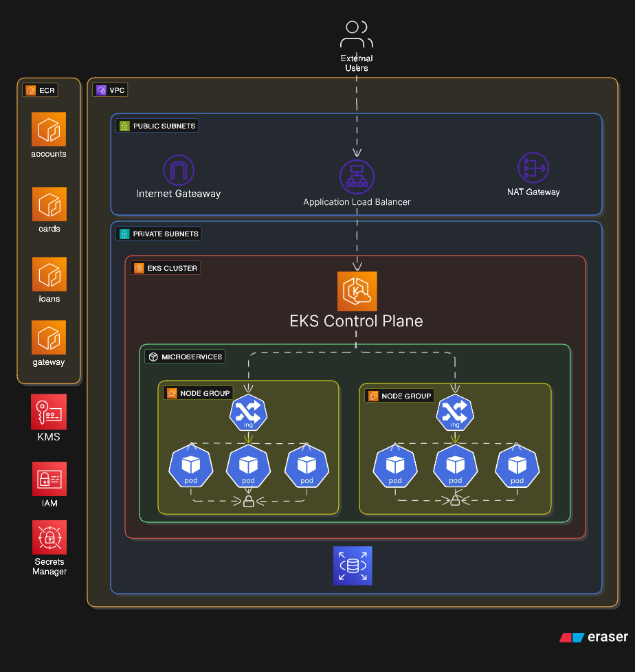Select the middle pod in right node group
This screenshot has height=672, width=635.
pos(456,467)
